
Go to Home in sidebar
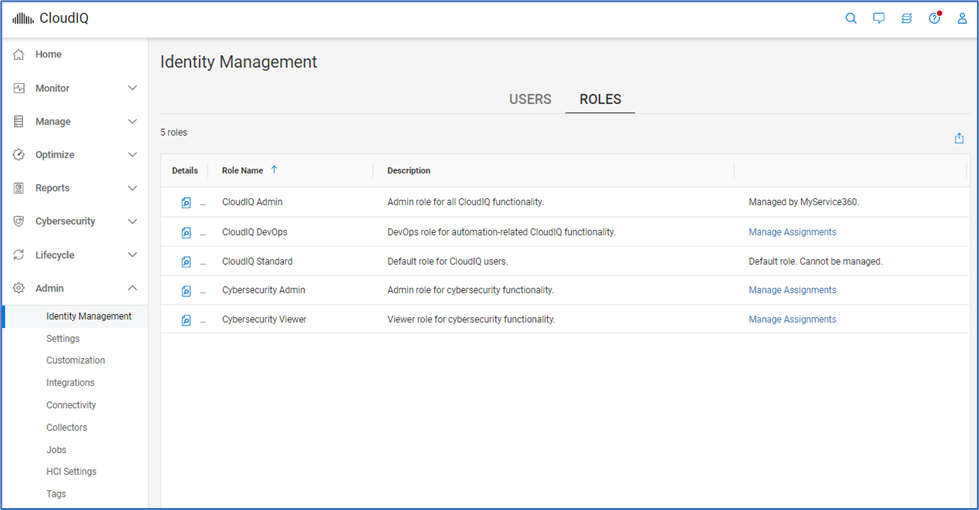tap(48, 54)
